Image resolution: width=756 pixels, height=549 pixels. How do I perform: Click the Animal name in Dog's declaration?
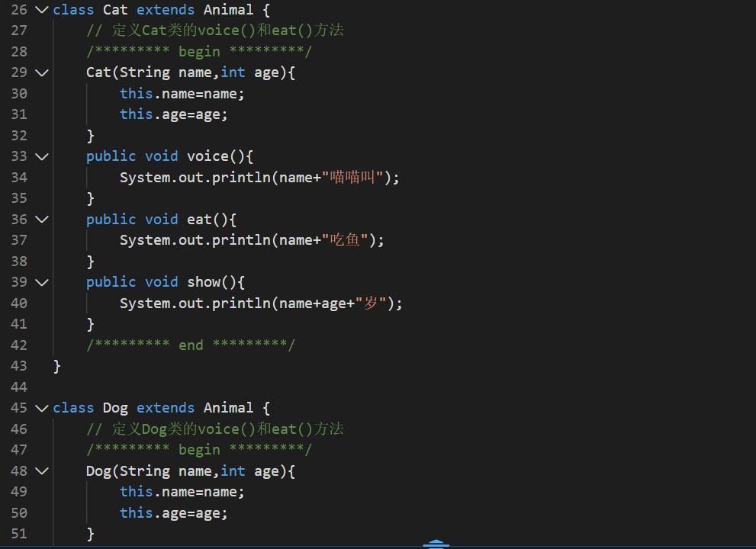coord(228,408)
